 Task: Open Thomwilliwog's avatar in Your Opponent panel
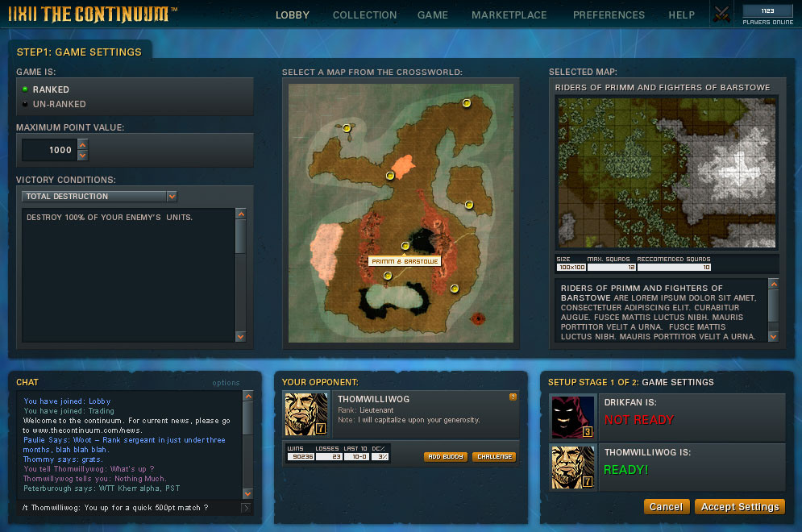305,414
